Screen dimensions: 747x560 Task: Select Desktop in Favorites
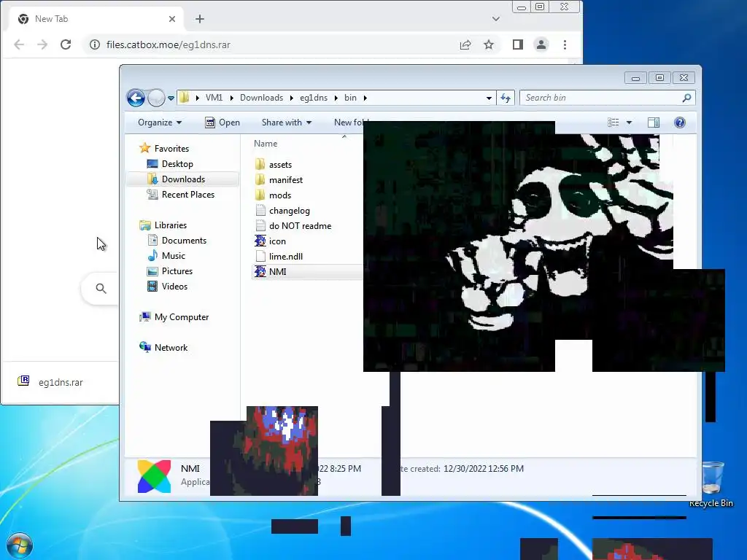(177, 164)
